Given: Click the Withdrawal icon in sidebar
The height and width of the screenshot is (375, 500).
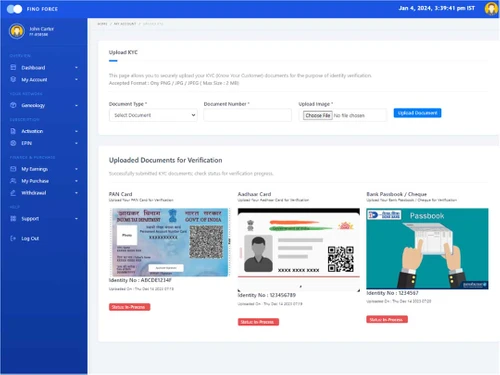Looking at the screenshot, I should (13, 193).
